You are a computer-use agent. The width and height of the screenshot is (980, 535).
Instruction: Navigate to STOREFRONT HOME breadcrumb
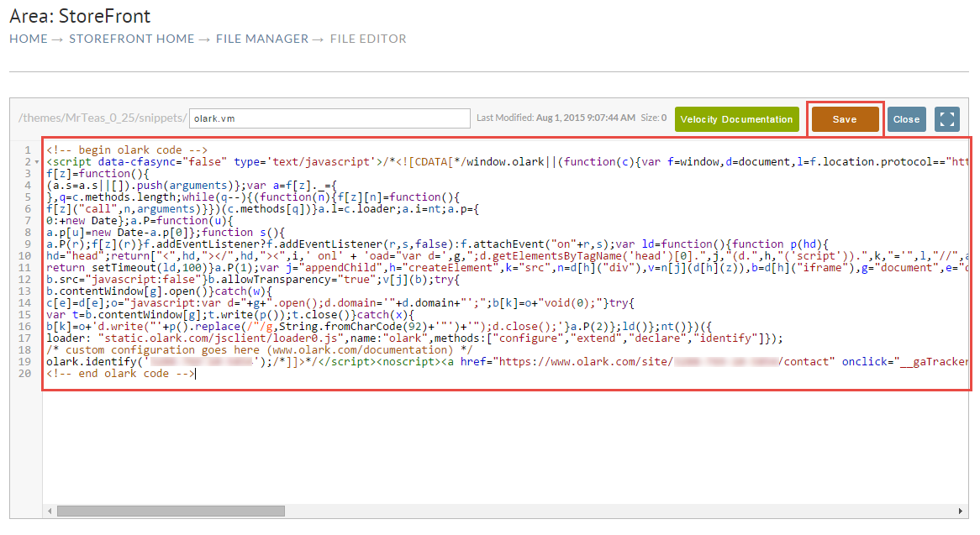click(x=131, y=39)
